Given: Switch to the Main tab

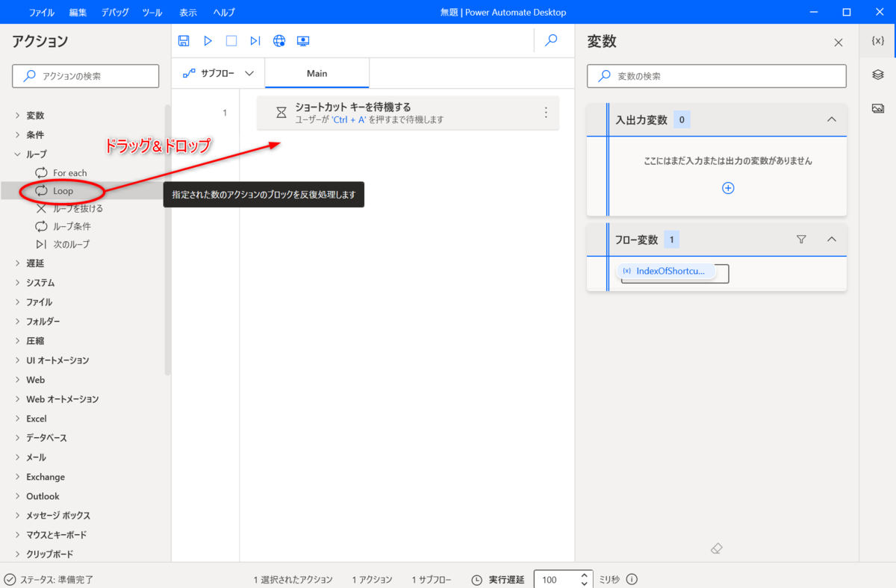Looking at the screenshot, I should (317, 73).
